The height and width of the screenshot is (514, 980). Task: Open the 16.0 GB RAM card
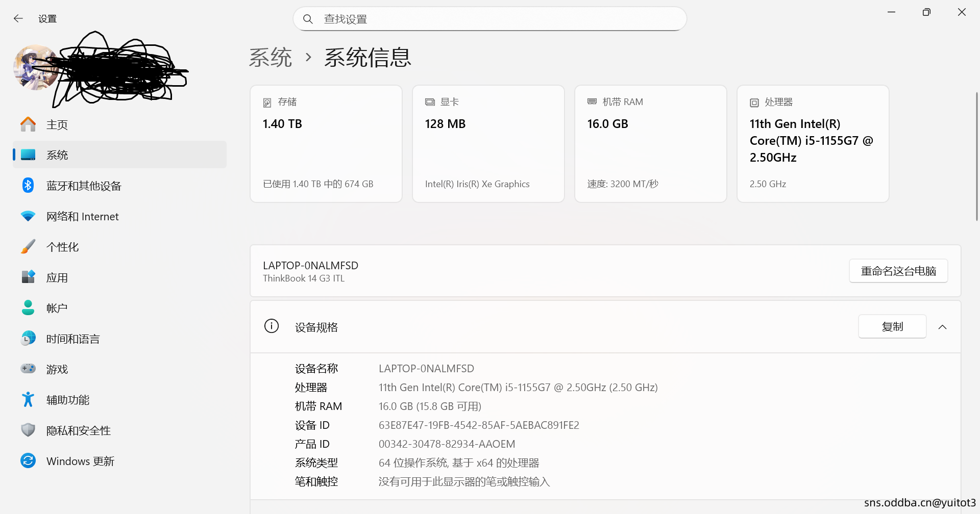click(x=651, y=144)
